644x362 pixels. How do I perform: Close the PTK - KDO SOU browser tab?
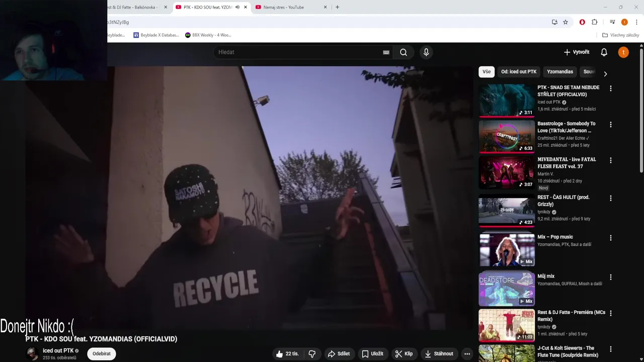pos(246,7)
